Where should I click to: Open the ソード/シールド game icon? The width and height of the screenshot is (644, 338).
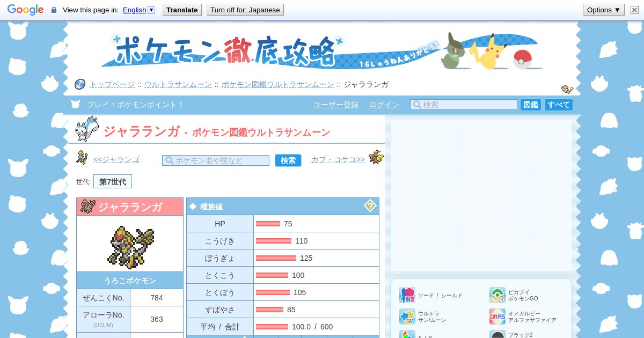click(407, 295)
